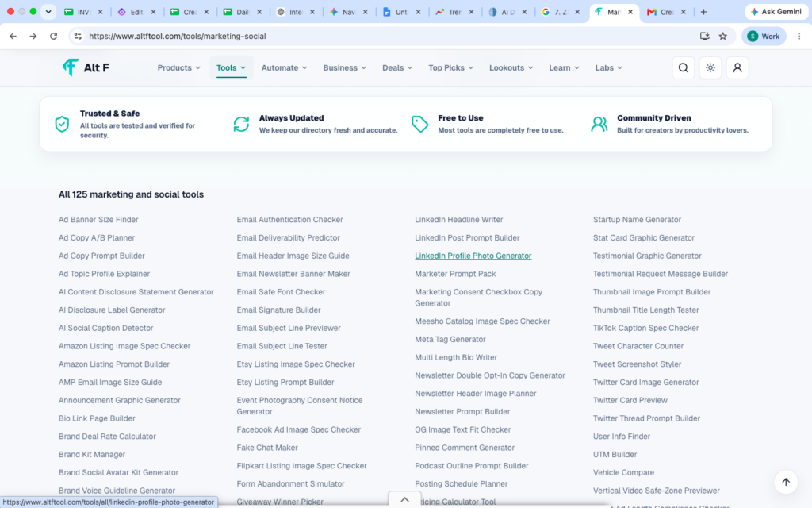Open Multi Length Bio Writer link
Image resolution: width=812 pixels, height=508 pixels.
click(x=456, y=358)
